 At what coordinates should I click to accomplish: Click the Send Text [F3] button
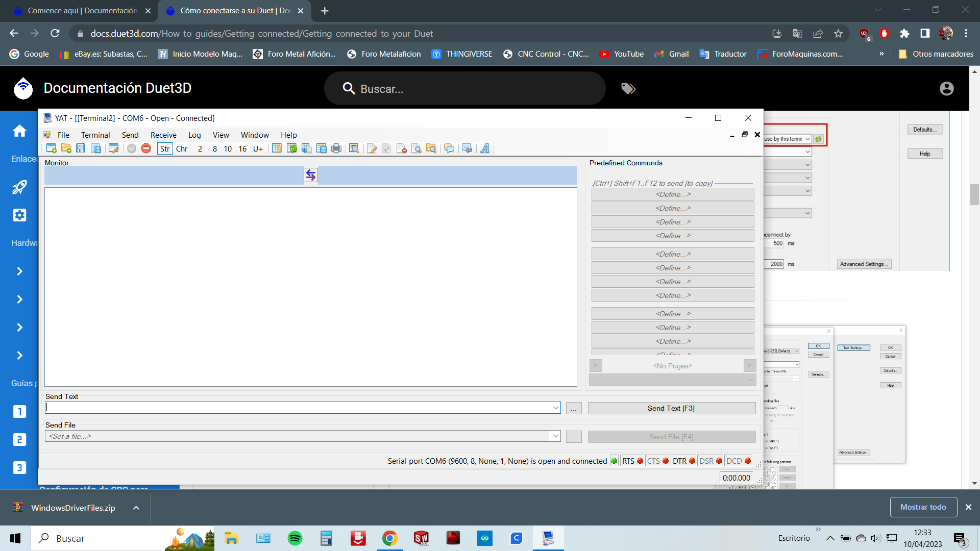(671, 408)
